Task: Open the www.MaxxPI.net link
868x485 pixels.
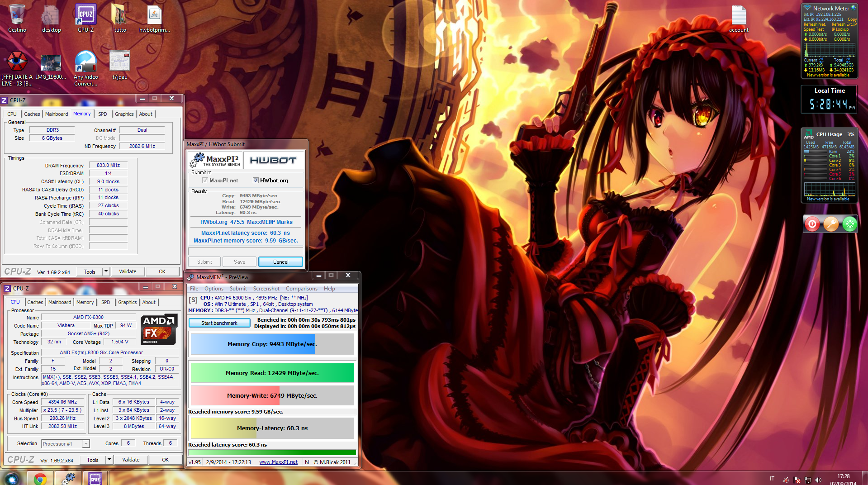Action: 278,462
